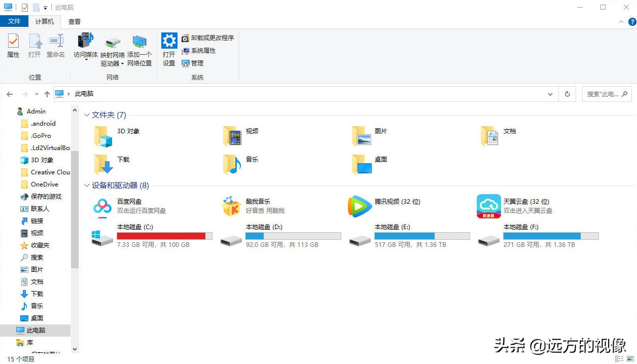Collapse the 文件夹 (7) section
The width and height of the screenshot is (637, 364).
87,115
